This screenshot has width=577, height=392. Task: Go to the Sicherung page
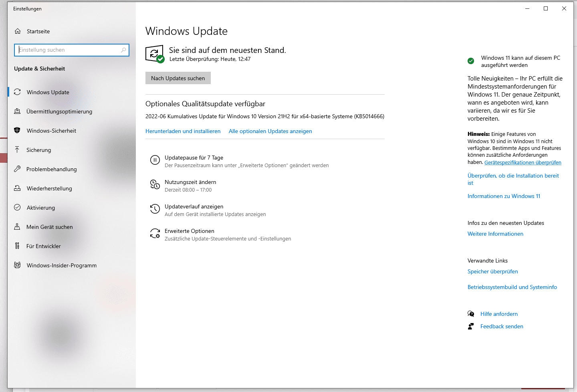coord(72,150)
